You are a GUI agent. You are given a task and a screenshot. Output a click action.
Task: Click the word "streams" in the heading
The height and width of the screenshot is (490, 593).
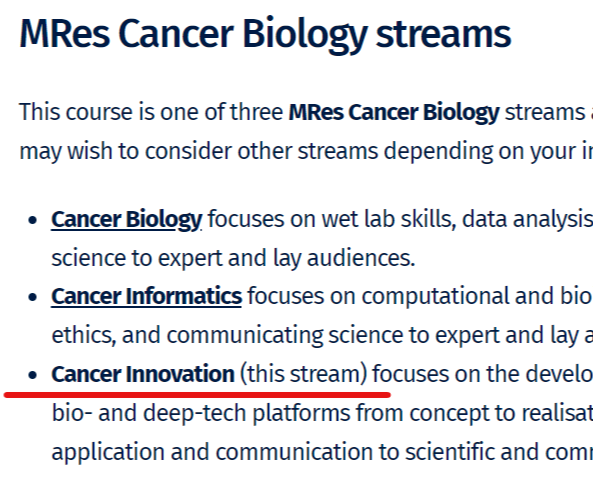click(443, 34)
